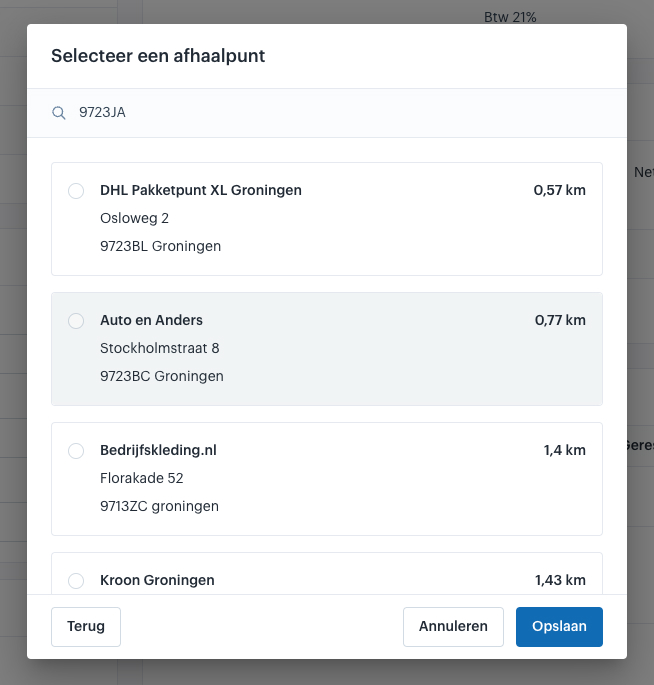Screen dimensions: 654x685
Task: Click '9723BC Groningen' text
Action: [162, 376]
